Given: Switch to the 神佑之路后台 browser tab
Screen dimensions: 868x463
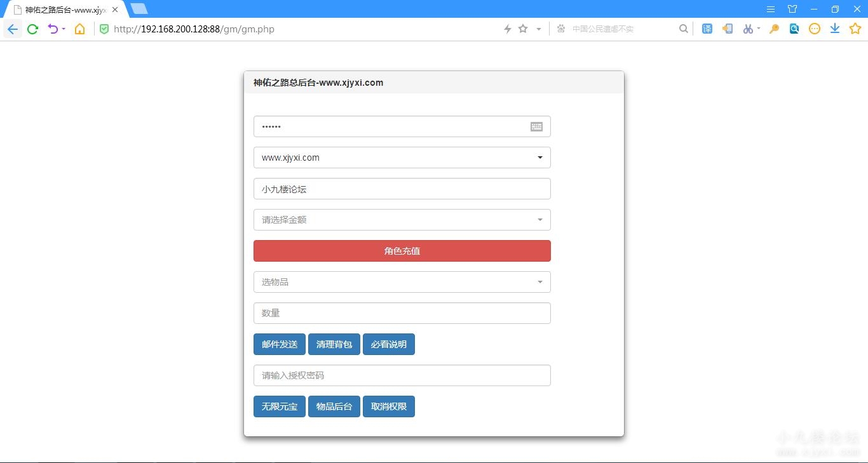Looking at the screenshot, I should click(x=64, y=10).
